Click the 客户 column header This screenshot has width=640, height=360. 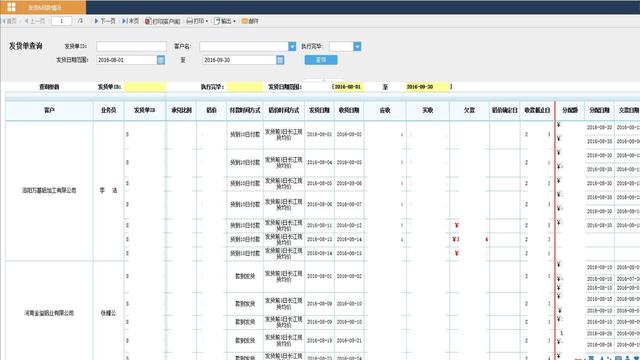click(x=49, y=110)
